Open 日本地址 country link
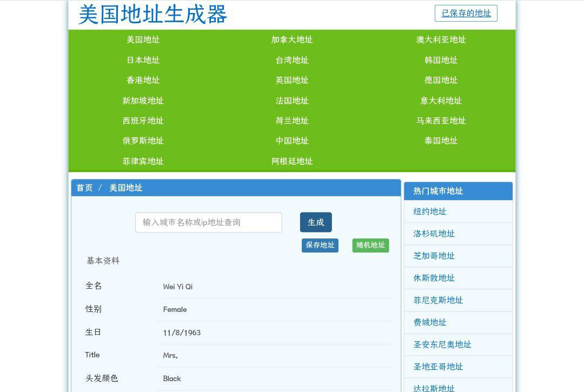 tap(143, 60)
